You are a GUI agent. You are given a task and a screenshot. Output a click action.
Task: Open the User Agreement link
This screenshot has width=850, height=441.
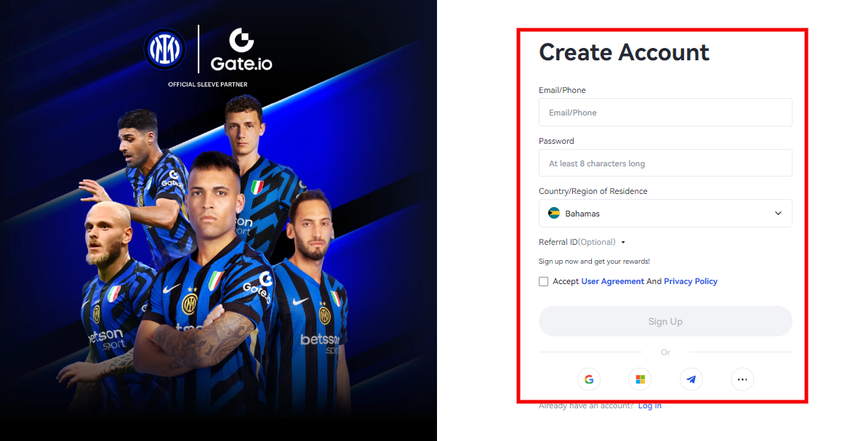(613, 281)
